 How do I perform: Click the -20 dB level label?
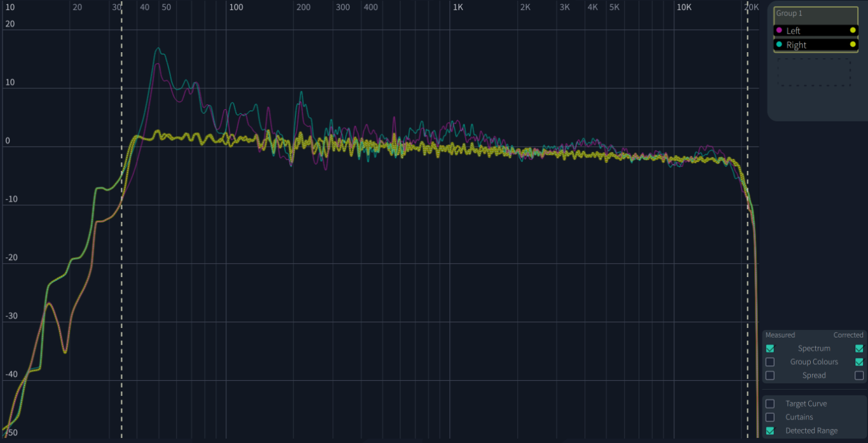click(11, 257)
